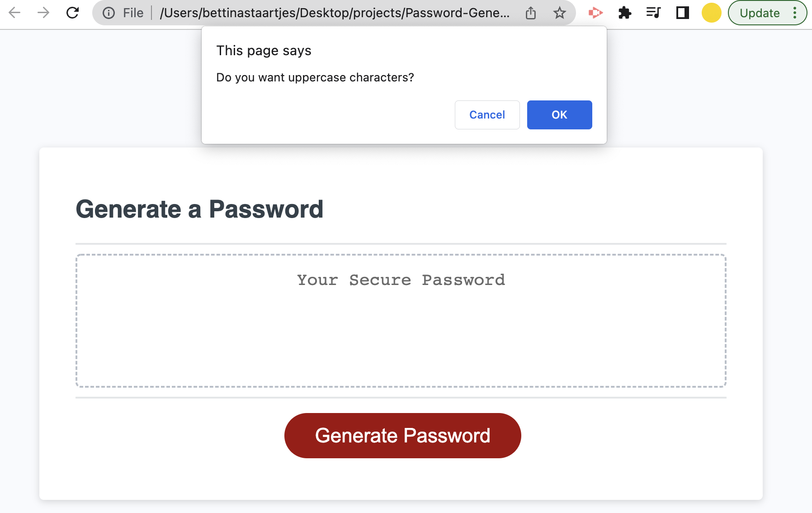812x513 pixels.
Task: Open the share menu in the address bar
Action: 530,13
